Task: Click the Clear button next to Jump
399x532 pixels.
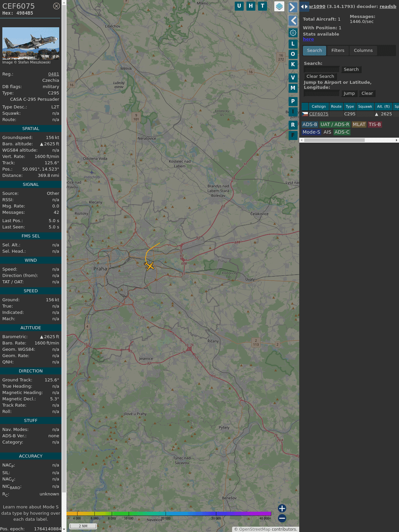Action: (x=367, y=93)
